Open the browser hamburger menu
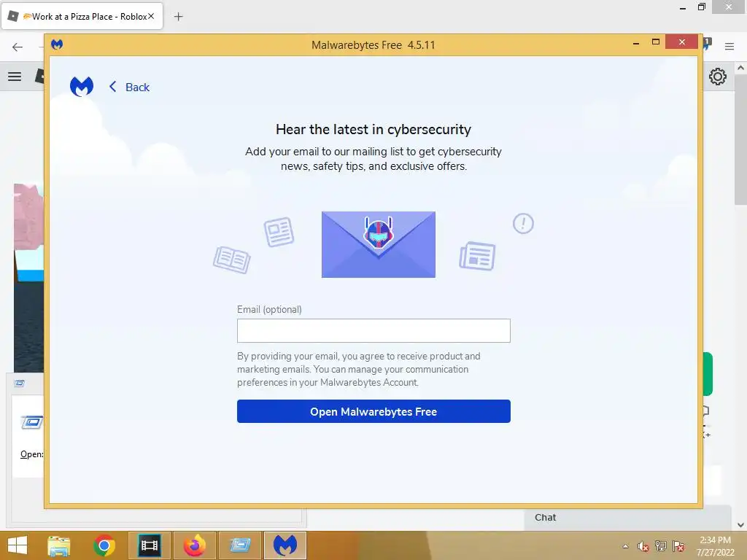Screen dimensions: 747x560 [729, 47]
